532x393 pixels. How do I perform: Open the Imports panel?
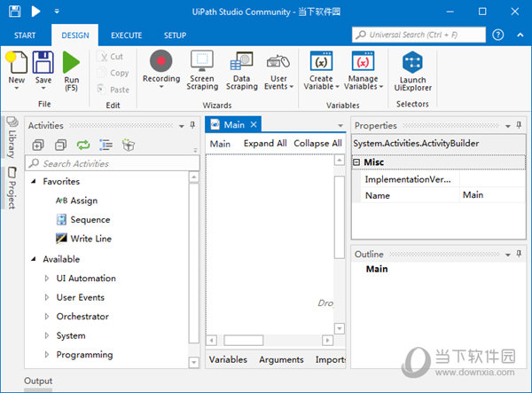[x=331, y=359]
